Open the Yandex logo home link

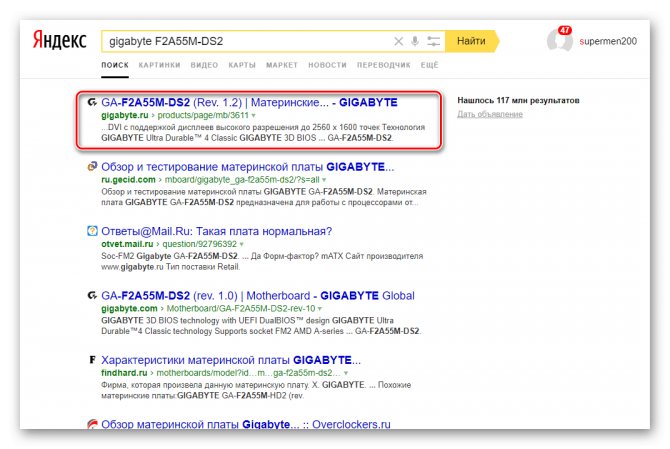click(x=60, y=41)
